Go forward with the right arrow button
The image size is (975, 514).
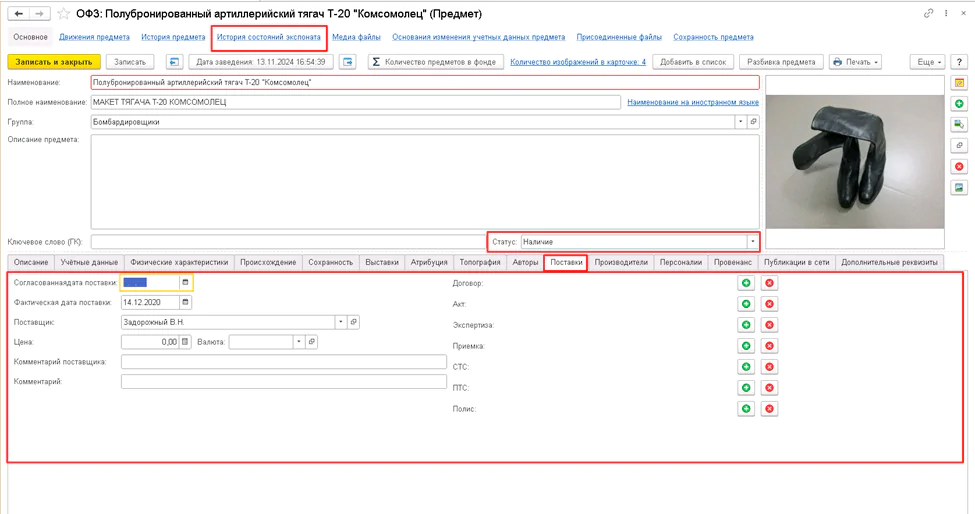[39, 14]
